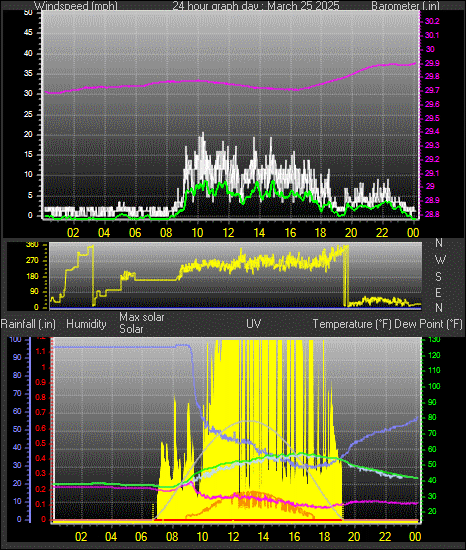The height and width of the screenshot is (550, 466).
Task: Click hour 22 on the bottom graph time axis
Action: click(x=385, y=537)
